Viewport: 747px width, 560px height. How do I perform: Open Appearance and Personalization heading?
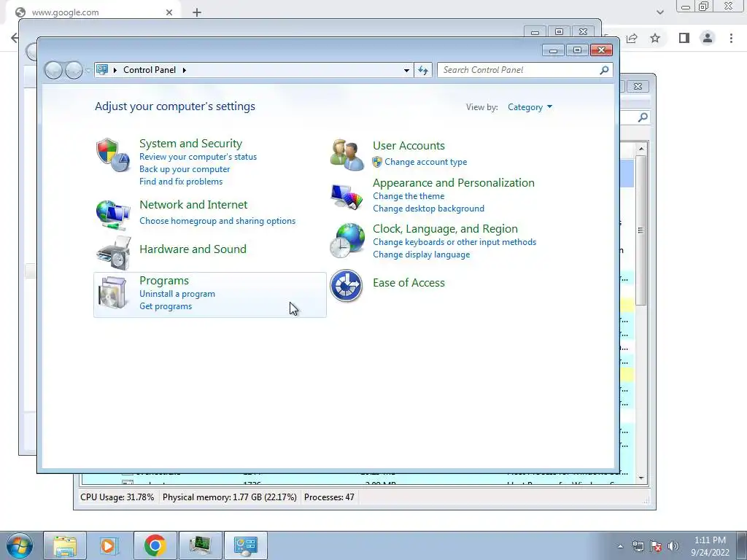[454, 183]
